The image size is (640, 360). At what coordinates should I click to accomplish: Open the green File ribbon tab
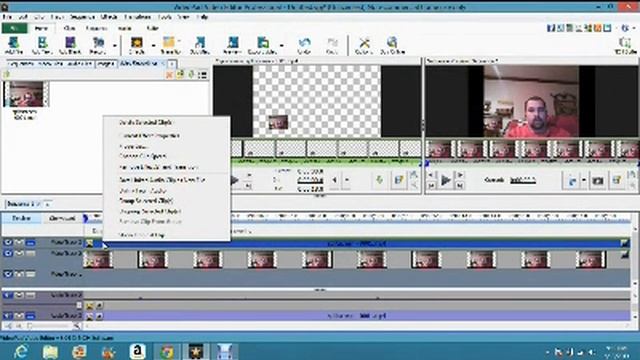pos(14,28)
